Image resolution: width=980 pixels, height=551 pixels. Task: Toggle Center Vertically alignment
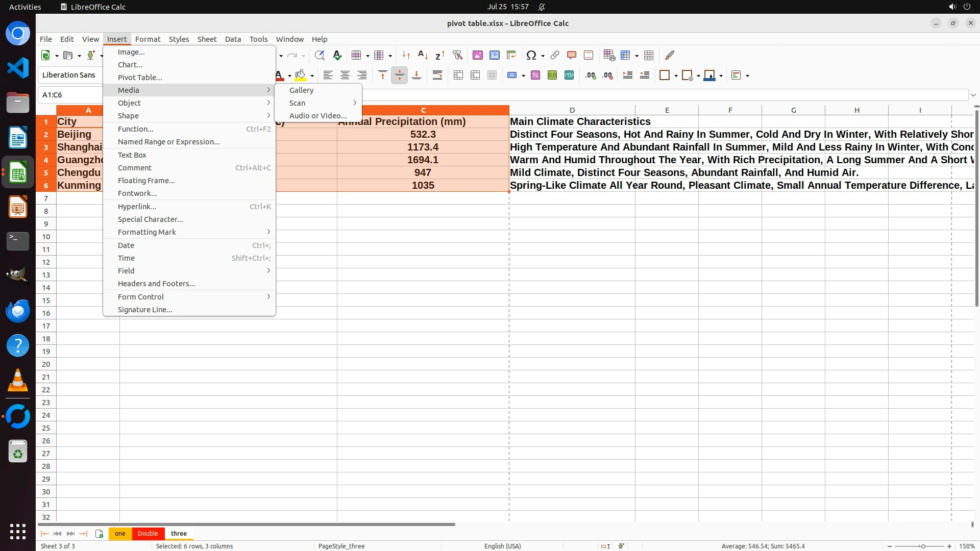tap(400, 76)
